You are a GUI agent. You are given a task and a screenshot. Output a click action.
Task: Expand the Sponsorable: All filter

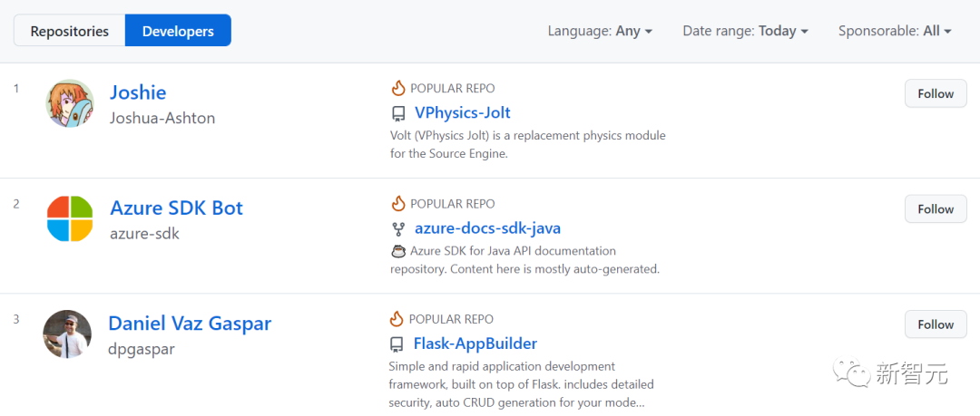[895, 31]
